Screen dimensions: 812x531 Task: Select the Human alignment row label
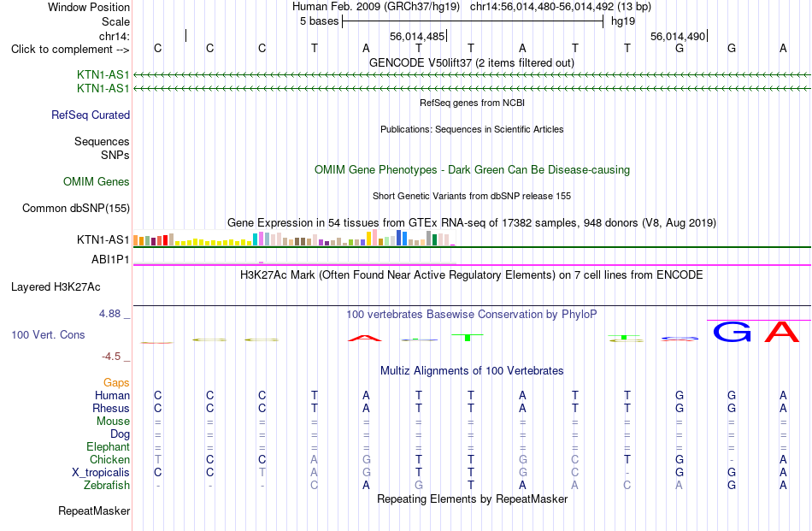tap(112, 395)
